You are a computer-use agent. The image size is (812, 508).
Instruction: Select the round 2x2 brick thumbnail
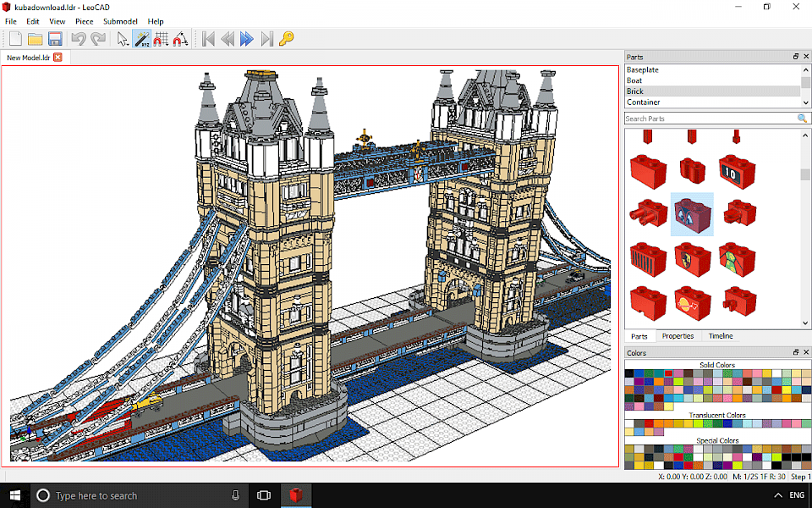[x=693, y=171]
